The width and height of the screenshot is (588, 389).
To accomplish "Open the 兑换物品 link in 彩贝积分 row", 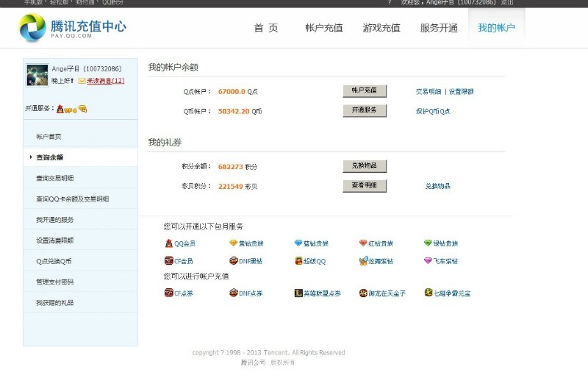I will coord(437,186).
